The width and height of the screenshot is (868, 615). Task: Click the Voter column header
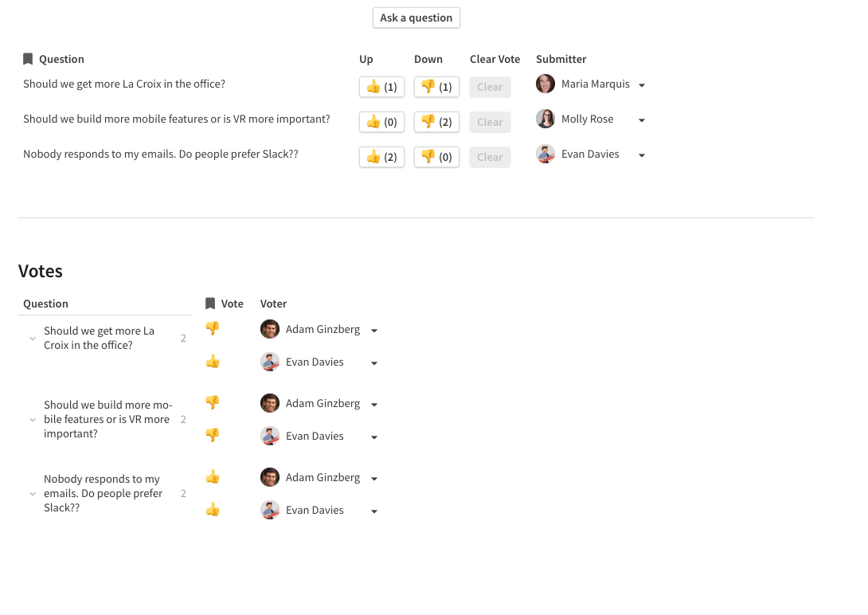[x=273, y=304]
